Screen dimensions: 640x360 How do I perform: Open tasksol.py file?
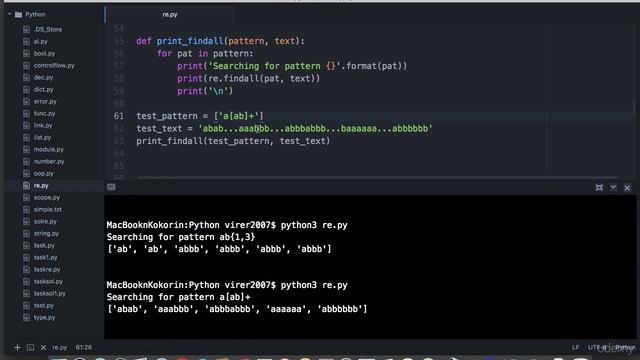coord(48,282)
